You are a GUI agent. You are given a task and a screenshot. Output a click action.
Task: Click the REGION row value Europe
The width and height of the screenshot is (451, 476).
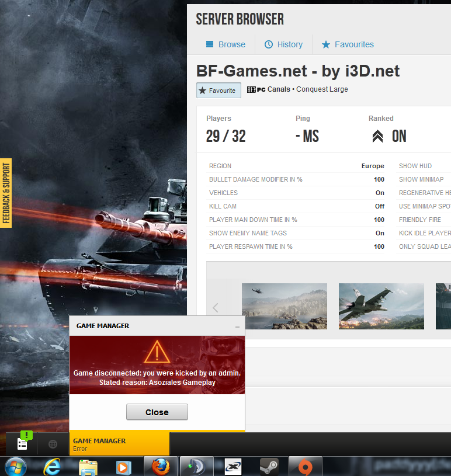tap(373, 166)
